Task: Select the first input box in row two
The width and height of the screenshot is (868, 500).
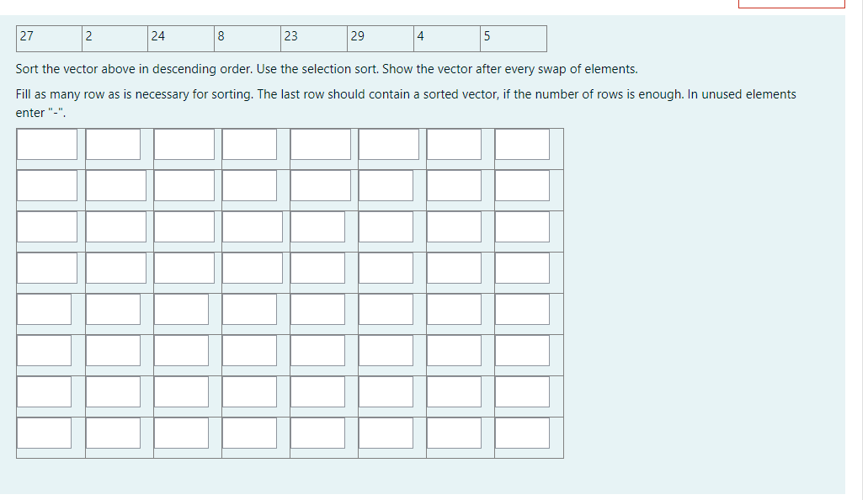Action: pyautogui.click(x=46, y=185)
